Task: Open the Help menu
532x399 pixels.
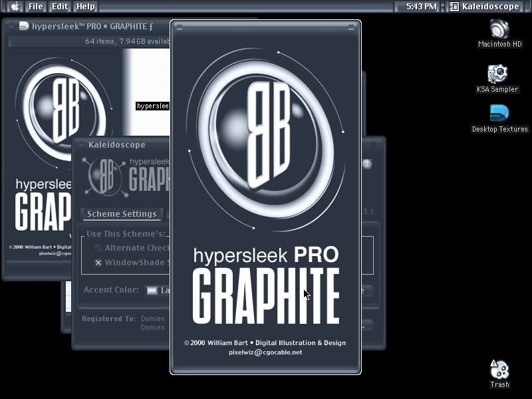Action: [x=86, y=7]
